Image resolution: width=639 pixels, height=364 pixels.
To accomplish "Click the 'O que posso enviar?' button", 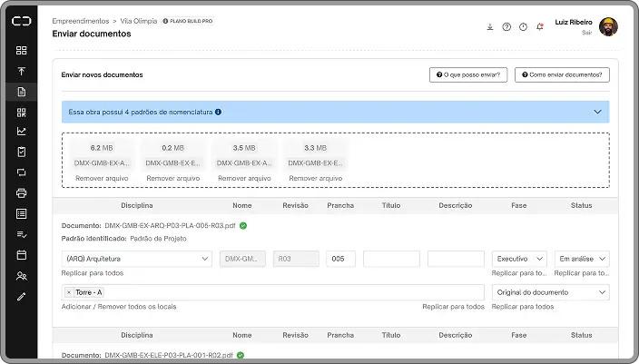I will (468, 75).
